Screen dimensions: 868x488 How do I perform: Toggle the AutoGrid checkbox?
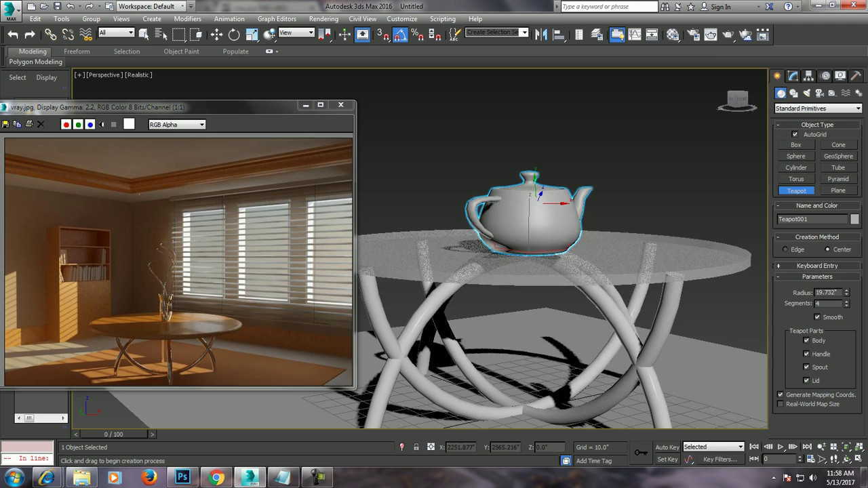coord(795,134)
